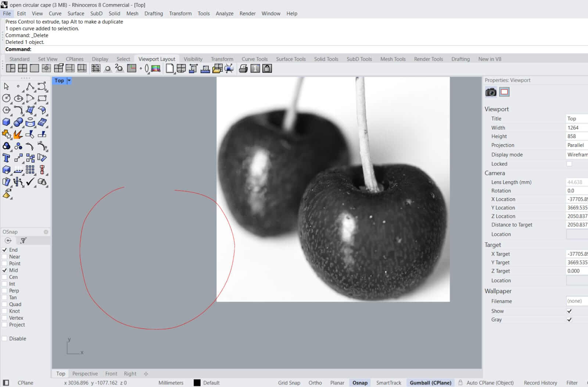Toggle Grid Snap in status bar
This screenshot has height=387, width=588.
tap(289, 383)
